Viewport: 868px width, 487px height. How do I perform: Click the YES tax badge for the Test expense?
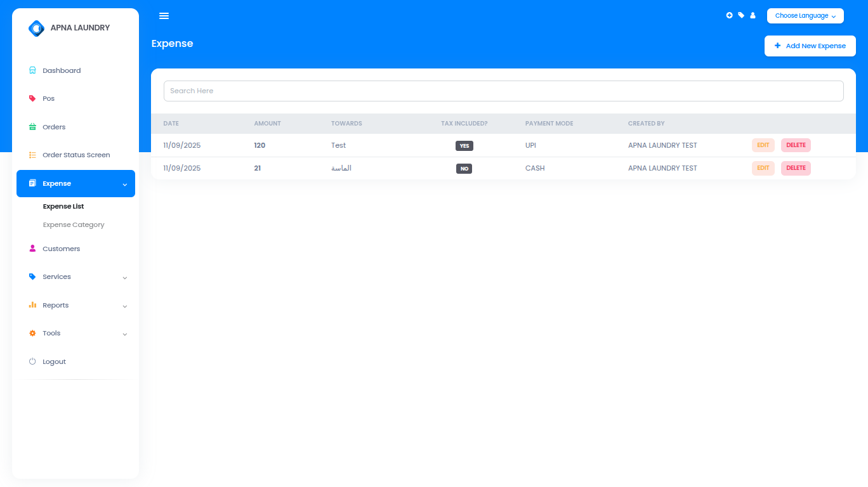click(464, 145)
